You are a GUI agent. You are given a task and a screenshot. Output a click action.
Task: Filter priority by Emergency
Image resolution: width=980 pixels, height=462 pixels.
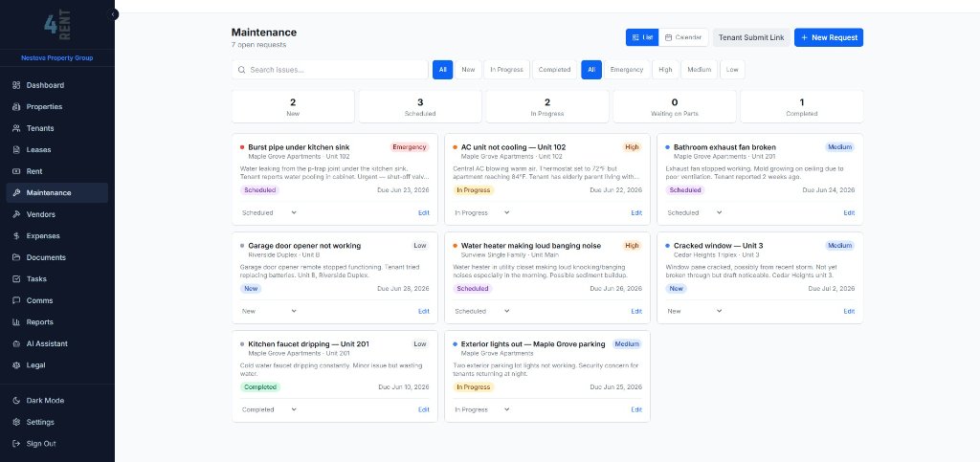click(627, 70)
